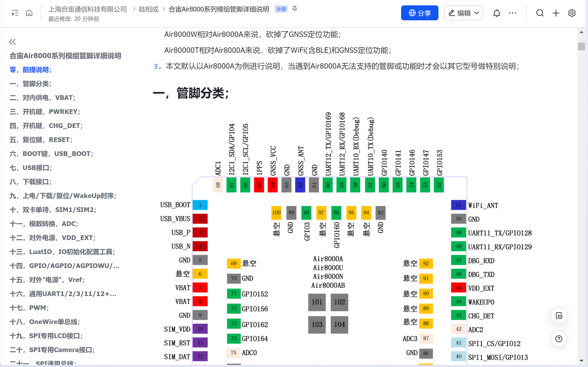588x367 pixels.
Task: Jump to outline section 二，对内供电，VBAT
Action: tap(42, 98)
